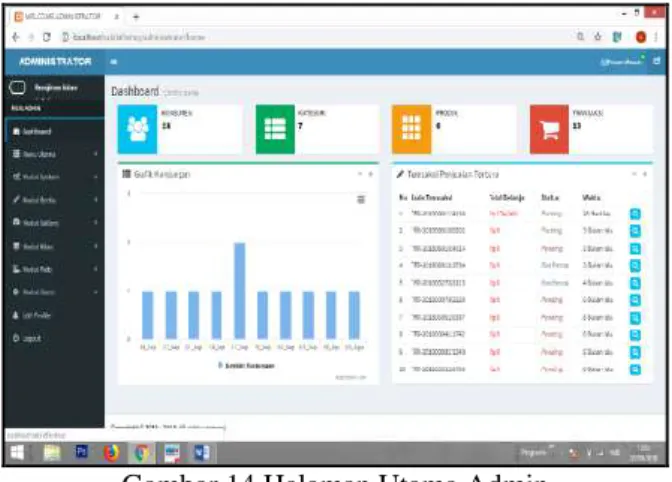The image size is (672, 482).
Task: Click the green Kategori list icon
Action: click(x=275, y=129)
